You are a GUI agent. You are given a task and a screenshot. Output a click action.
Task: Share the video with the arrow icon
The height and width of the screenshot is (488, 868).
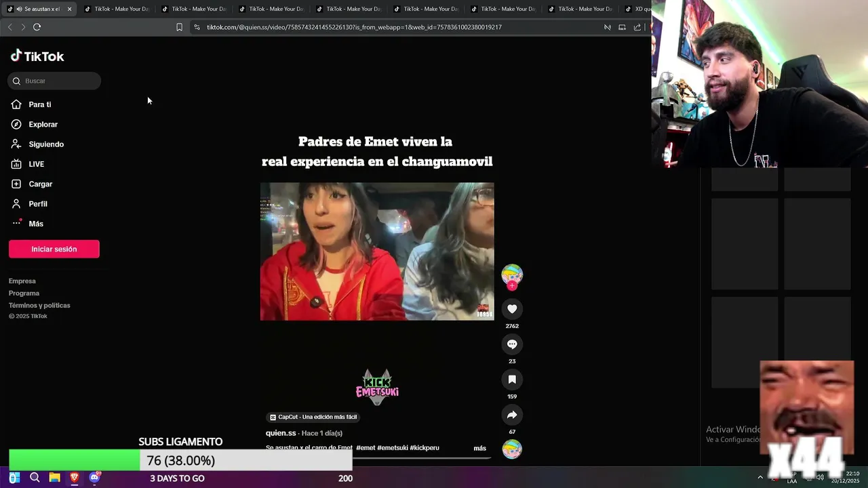[512, 415]
